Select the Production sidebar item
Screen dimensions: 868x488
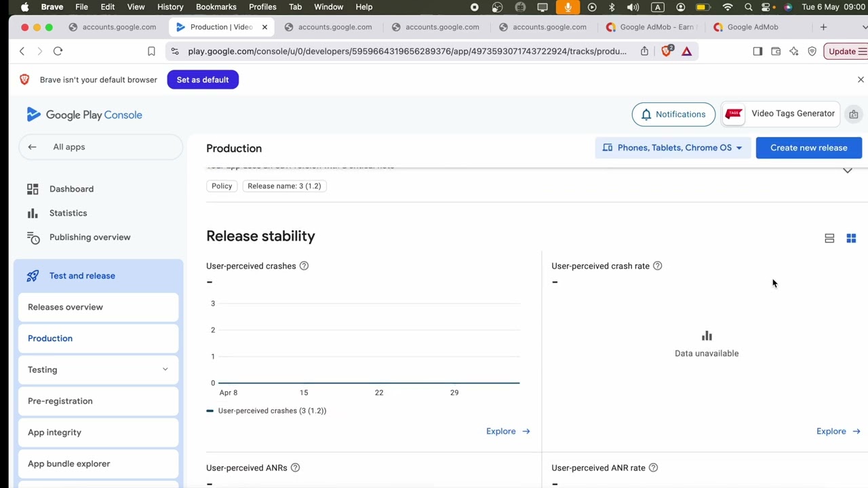click(98, 338)
